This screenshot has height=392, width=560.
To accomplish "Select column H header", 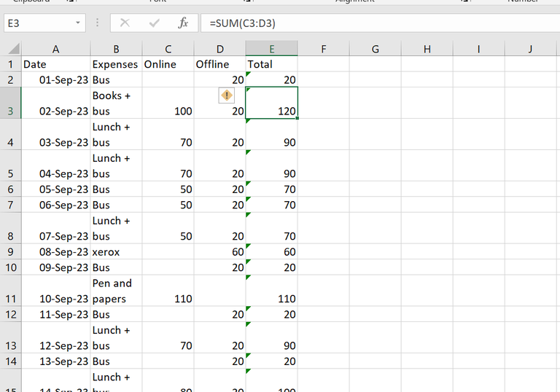I will [x=427, y=49].
